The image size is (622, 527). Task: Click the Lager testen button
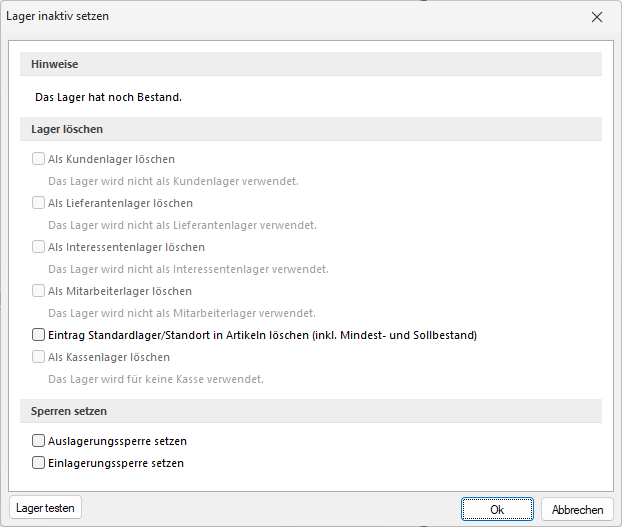click(x=45, y=508)
